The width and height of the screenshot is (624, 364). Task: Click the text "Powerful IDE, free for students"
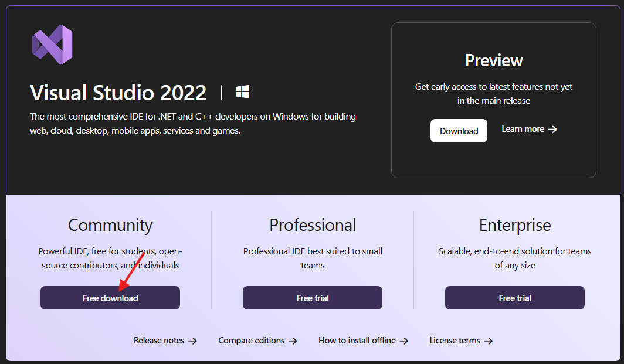point(97,251)
